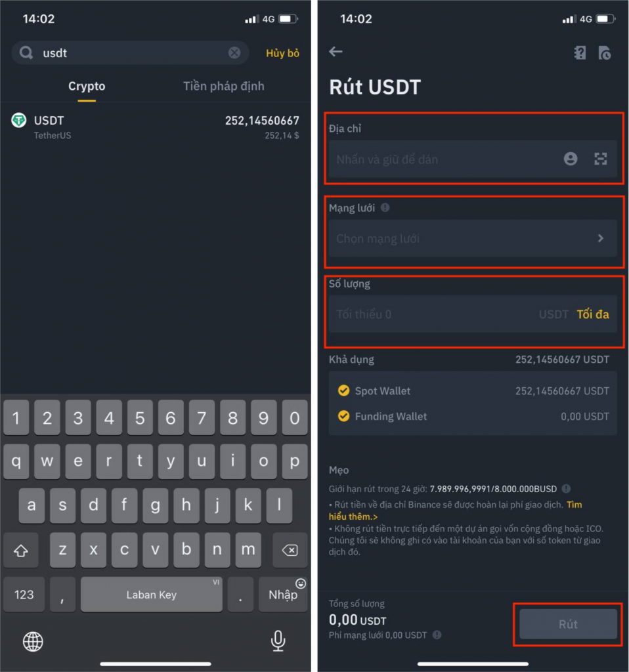The height and width of the screenshot is (672, 629).
Task: Switch keyboard language via globe key
Action: point(33,641)
